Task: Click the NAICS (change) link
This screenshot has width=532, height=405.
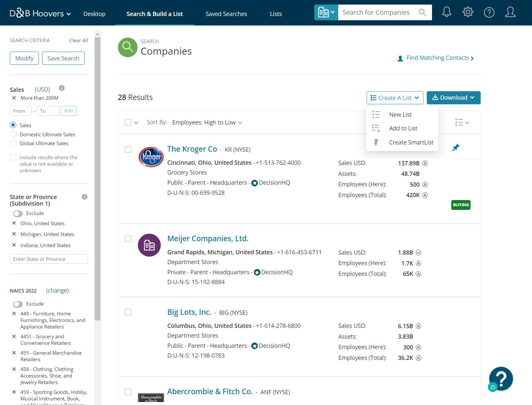Action: pyautogui.click(x=57, y=290)
